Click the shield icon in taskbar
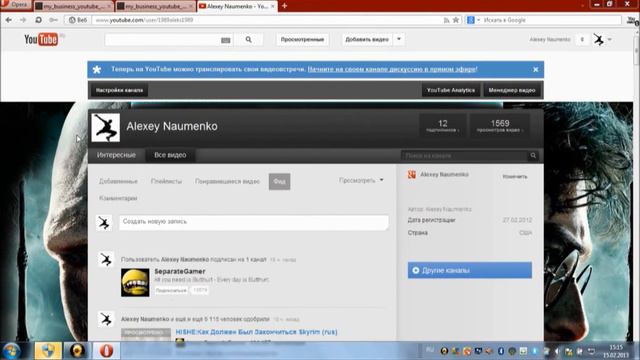 click(x=47, y=351)
